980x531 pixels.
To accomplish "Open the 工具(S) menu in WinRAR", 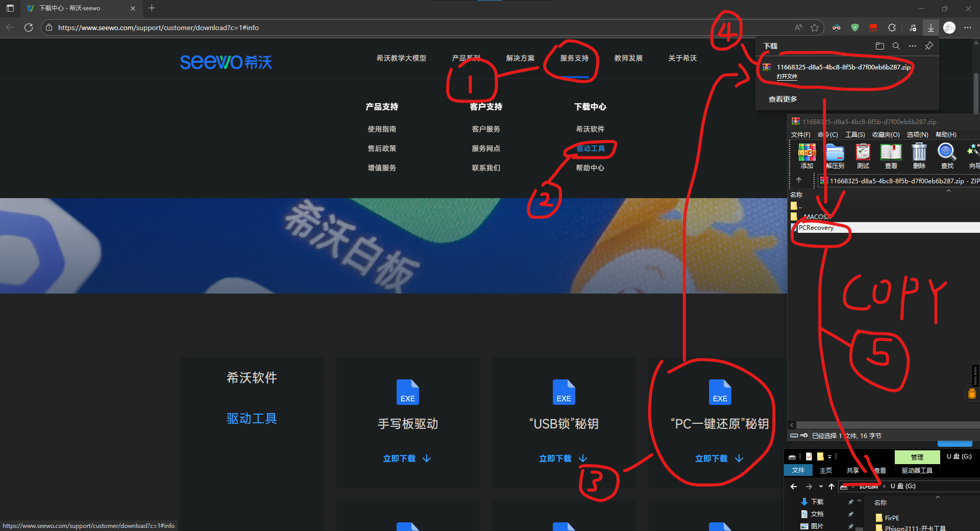I will pyautogui.click(x=855, y=135).
